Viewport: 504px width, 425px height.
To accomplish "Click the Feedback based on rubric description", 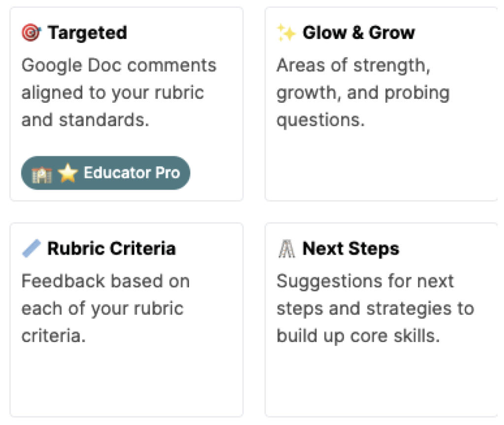I will (105, 308).
